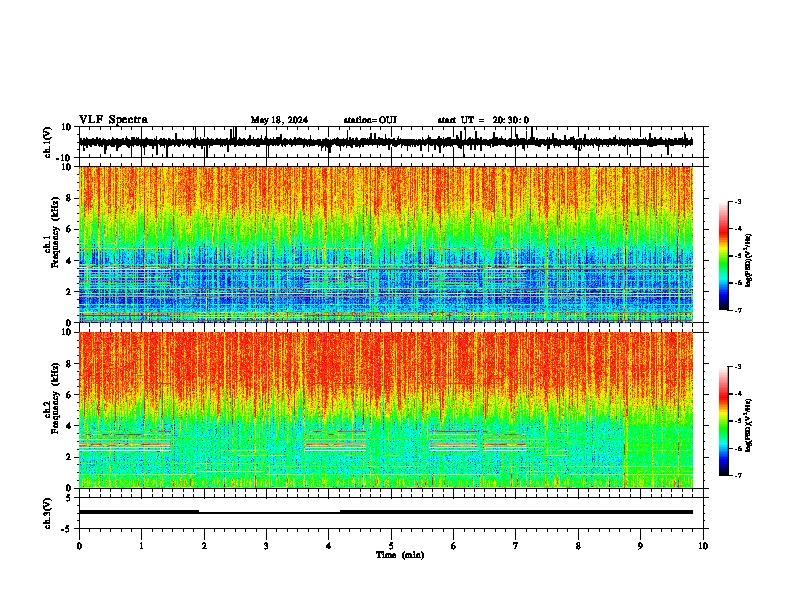Click the date "May 18, 2024"
Viewport: 792px width, 612px height.
click(279, 120)
